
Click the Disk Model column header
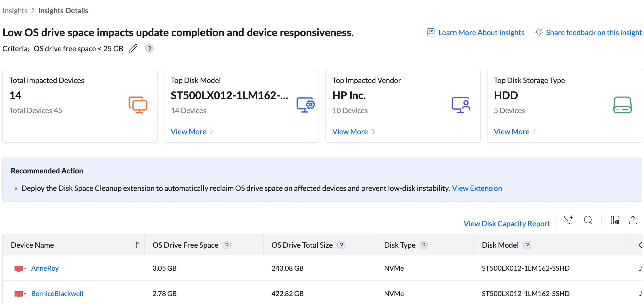click(x=552, y=245)
